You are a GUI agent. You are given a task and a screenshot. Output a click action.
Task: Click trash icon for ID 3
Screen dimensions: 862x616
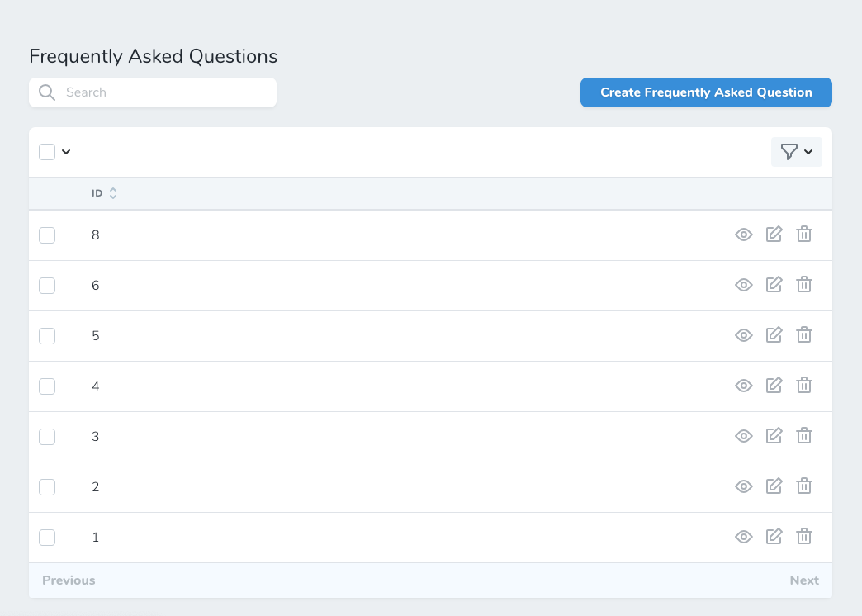click(x=803, y=436)
